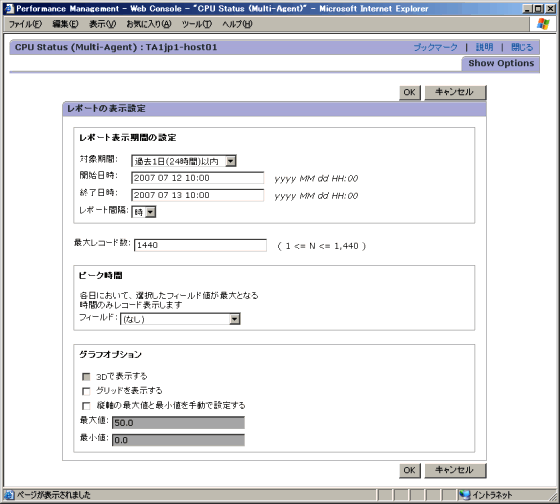This screenshot has height=504, width=560.
Task: Open the 編集(E) menu
Action: click(65, 24)
